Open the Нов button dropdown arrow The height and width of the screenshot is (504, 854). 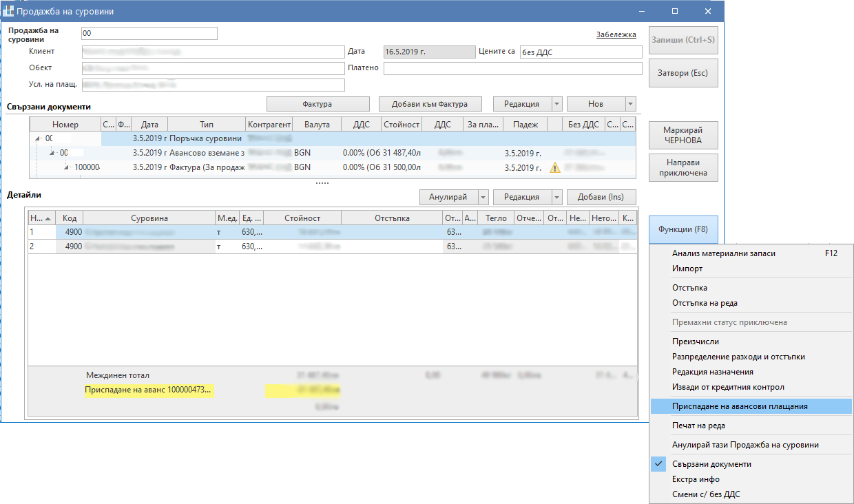point(630,104)
